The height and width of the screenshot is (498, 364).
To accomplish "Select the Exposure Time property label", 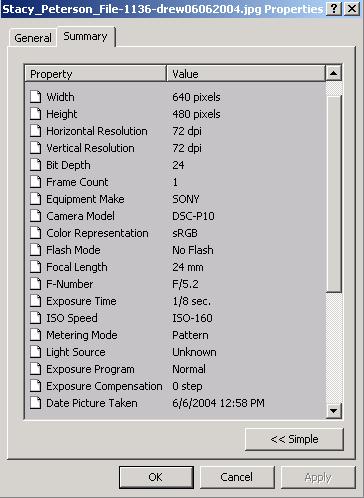I will [x=81, y=301].
